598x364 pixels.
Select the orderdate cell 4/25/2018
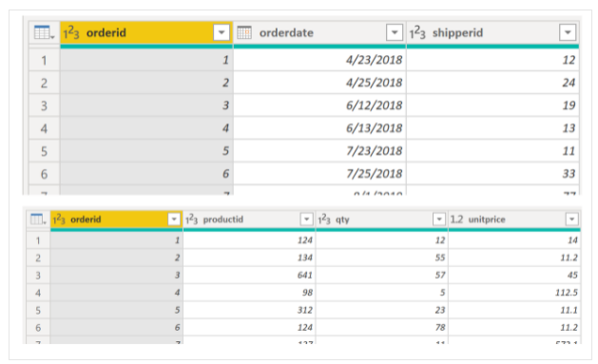click(x=319, y=83)
